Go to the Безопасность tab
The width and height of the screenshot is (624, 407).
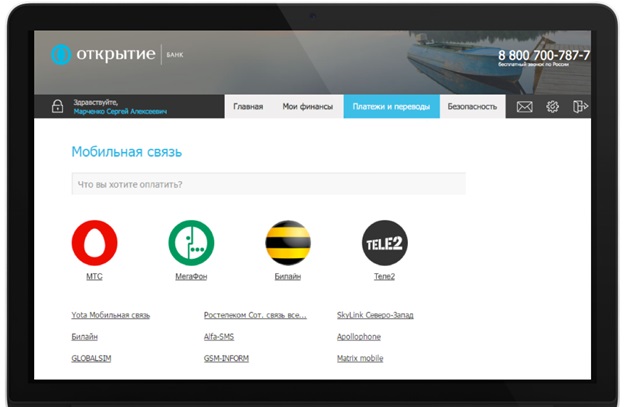point(472,107)
